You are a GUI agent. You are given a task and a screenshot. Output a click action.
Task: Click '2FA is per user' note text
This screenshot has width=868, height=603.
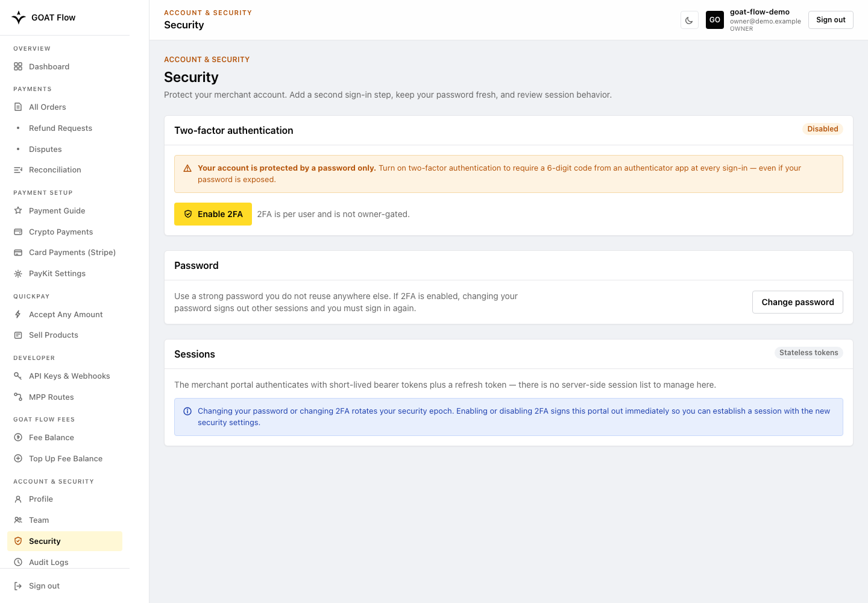pyautogui.click(x=333, y=214)
